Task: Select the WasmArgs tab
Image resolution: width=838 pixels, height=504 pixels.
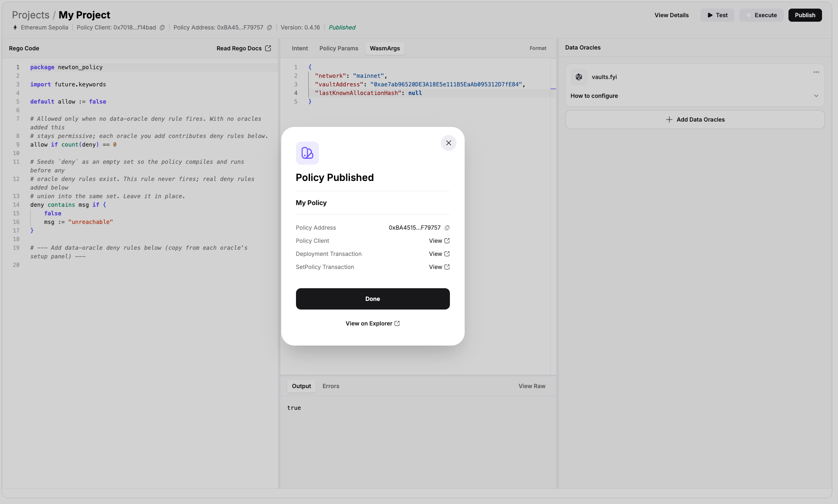Action: coord(385,48)
